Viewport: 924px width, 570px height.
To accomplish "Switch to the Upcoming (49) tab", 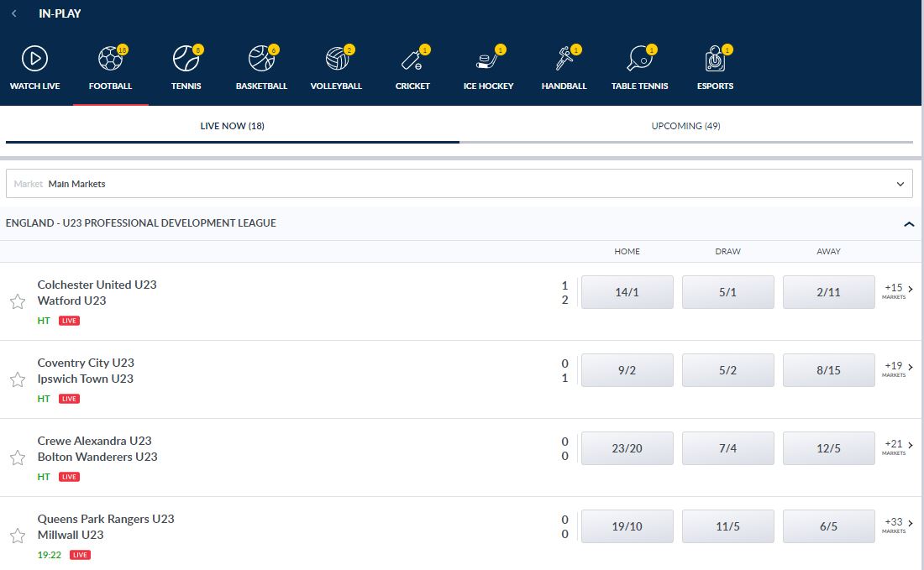I will pos(686,126).
